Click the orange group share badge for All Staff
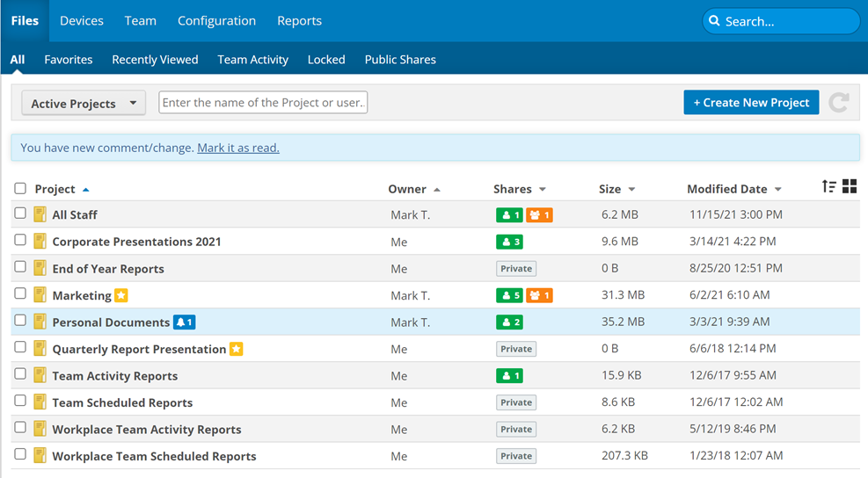The height and width of the screenshot is (478, 868). [x=539, y=215]
